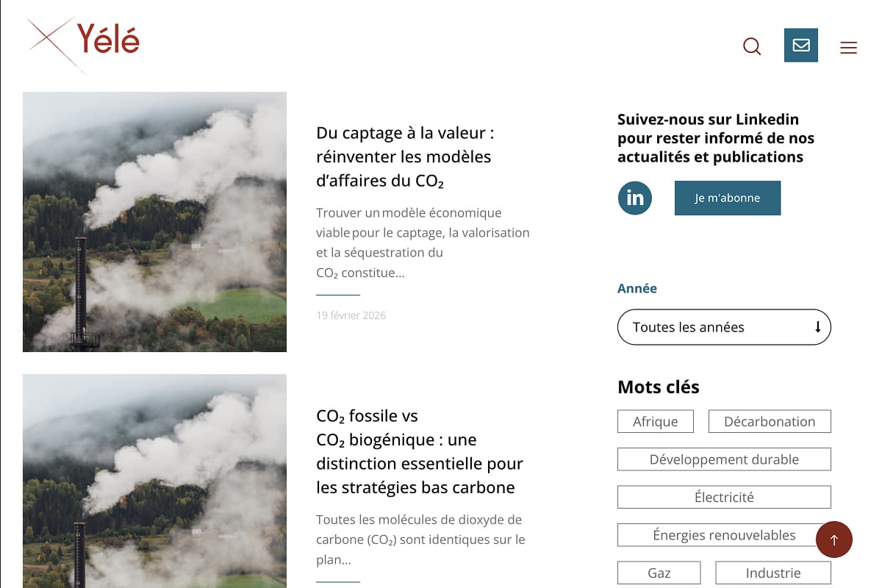Click the "Trouver un modèle économique" excerpt
The width and height of the screenshot is (882, 588).
(x=422, y=243)
